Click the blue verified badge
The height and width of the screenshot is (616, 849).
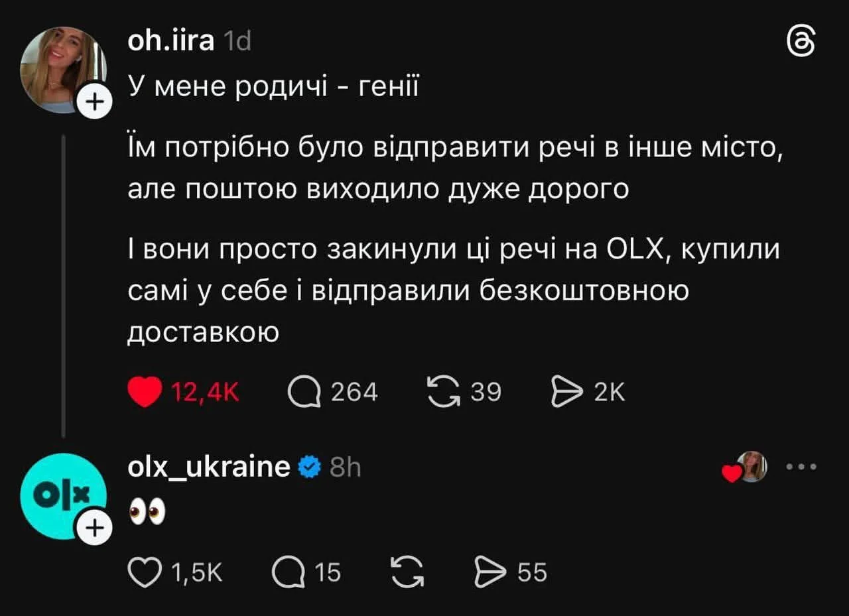tap(308, 467)
